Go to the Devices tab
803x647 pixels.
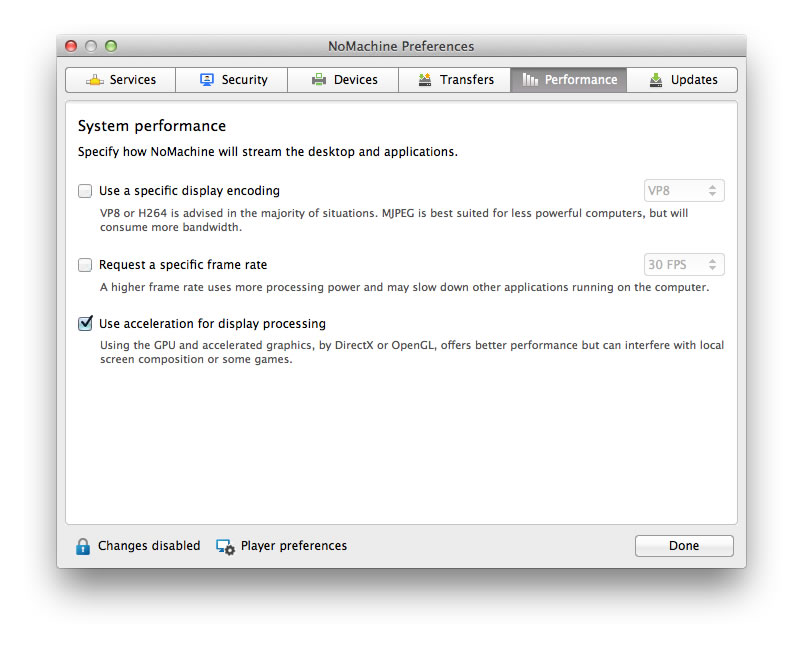pyautogui.click(x=343, y=80)
